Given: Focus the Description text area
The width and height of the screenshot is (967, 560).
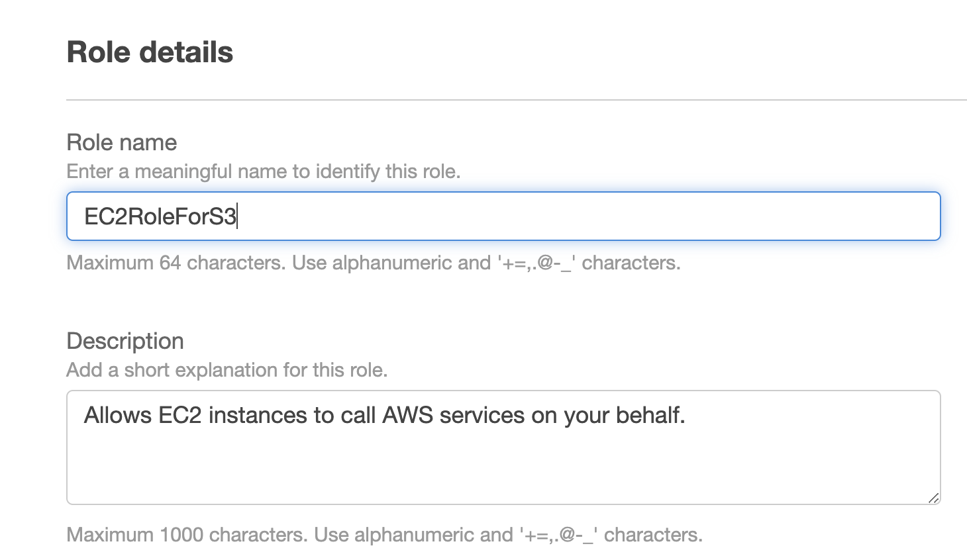Looking at the screenshot, I should (503, 447).
